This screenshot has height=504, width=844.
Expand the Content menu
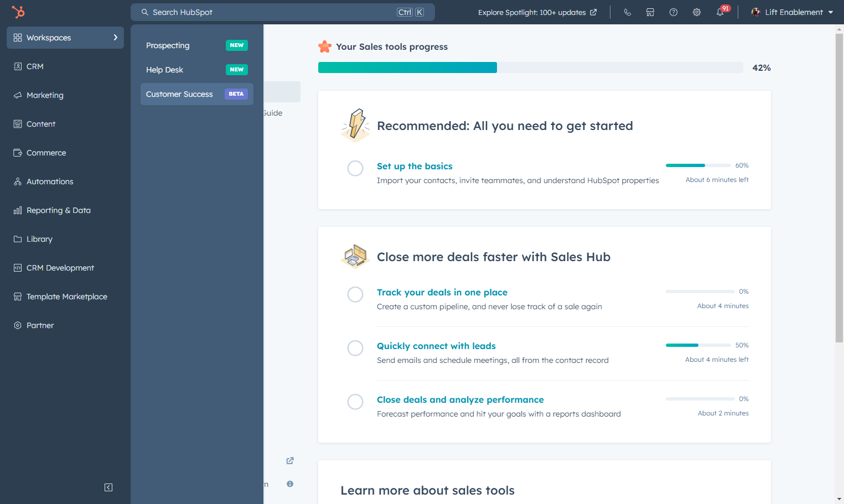click(65, 124)
